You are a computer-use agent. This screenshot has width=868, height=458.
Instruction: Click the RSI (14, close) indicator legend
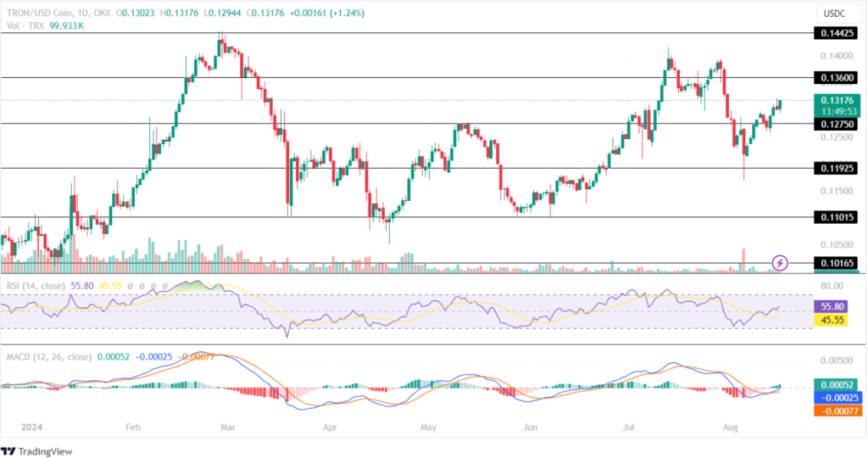coord(36,286)
